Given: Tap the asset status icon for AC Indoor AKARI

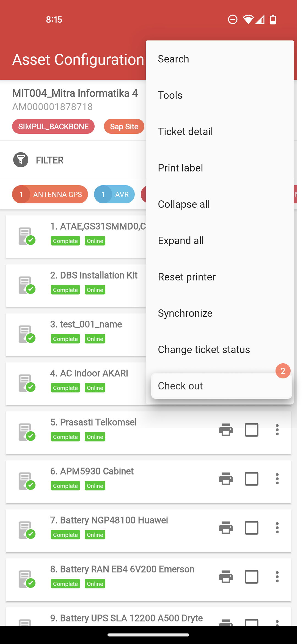Looking at the screenshot, I should 27,383.
